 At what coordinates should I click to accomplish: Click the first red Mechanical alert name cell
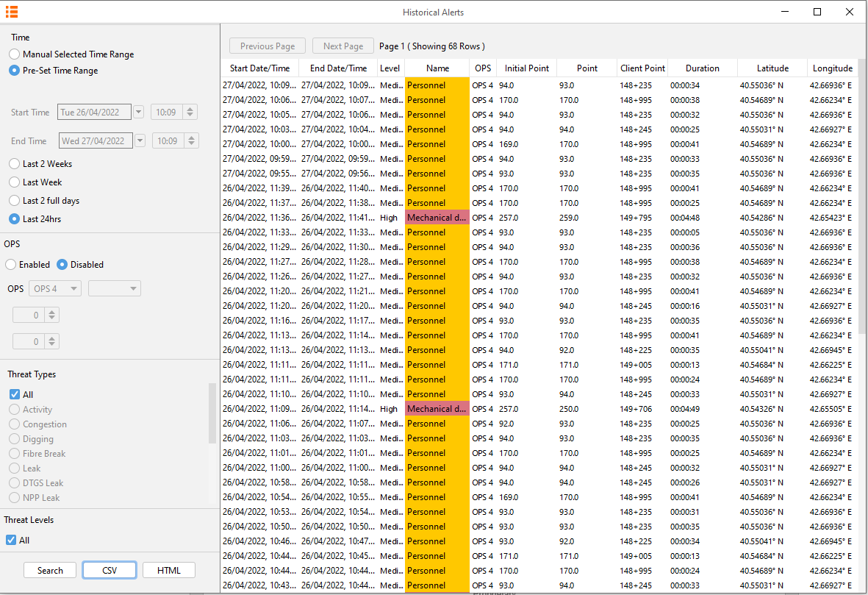(x=437, y=218)
